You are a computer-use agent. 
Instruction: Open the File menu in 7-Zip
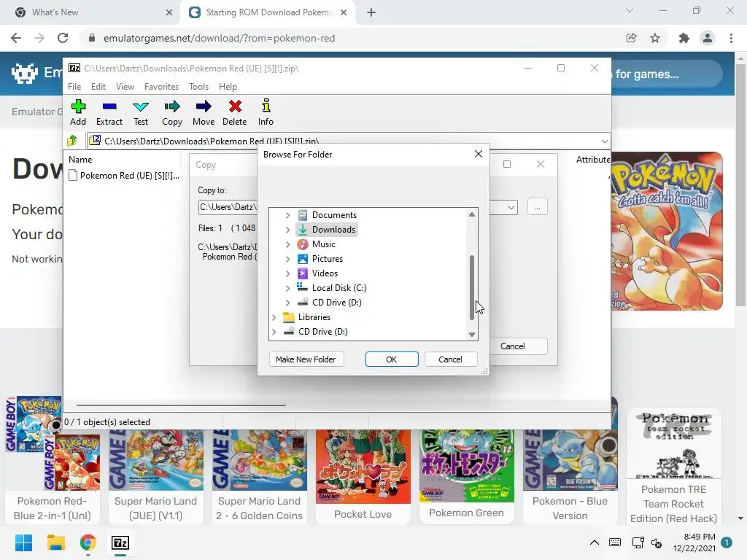click(74, 87)
